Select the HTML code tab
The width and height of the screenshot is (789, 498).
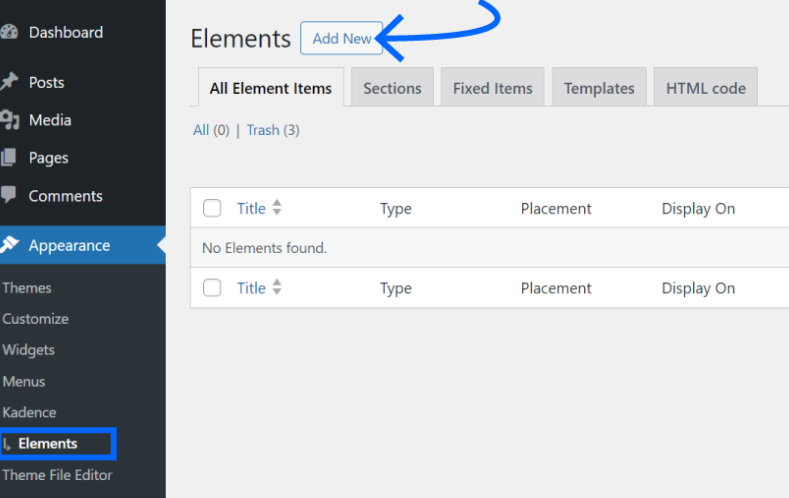point(706,88)
